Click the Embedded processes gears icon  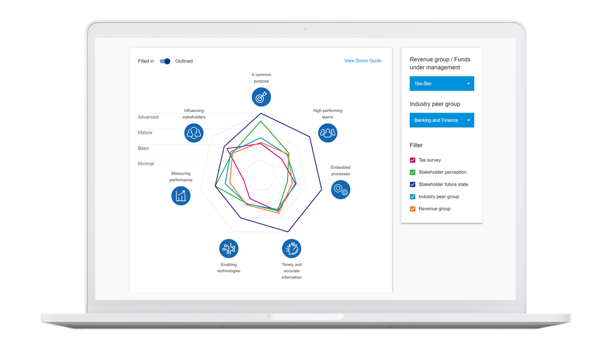click(340, 189)
